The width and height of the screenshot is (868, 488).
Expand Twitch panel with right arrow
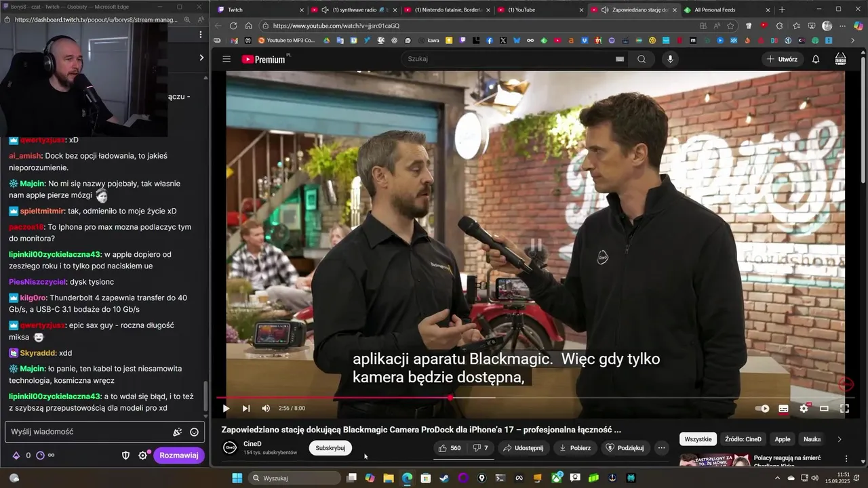(201, 58)
